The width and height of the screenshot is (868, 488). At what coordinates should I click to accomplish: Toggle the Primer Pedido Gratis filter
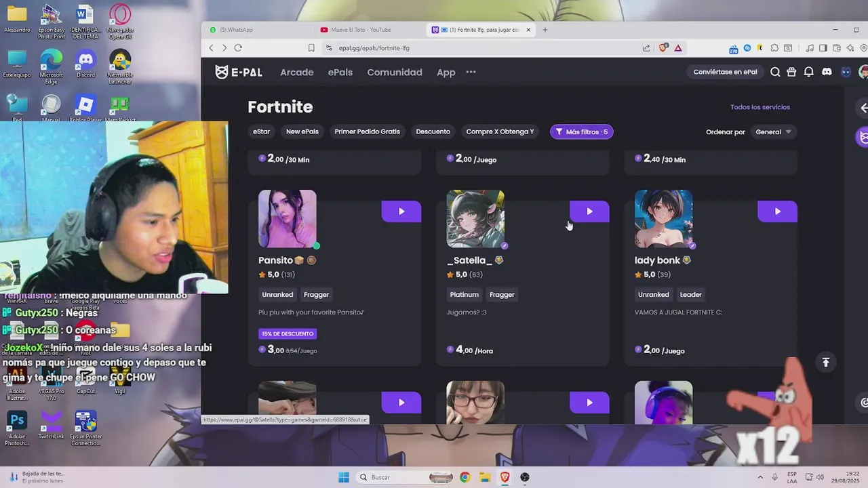point(367,131)
